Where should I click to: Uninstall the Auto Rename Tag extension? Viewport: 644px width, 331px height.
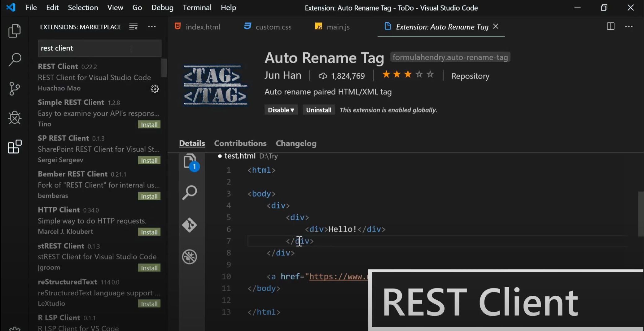(318, 110)
